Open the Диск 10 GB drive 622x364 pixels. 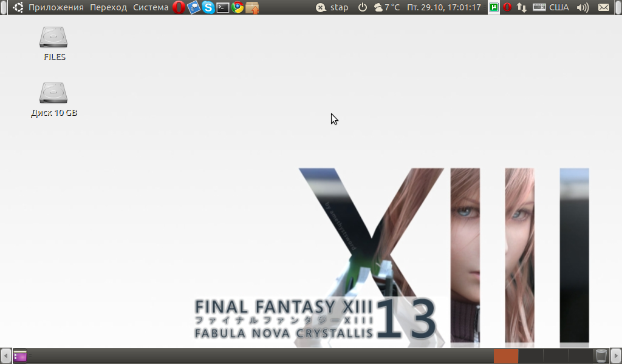53,93
